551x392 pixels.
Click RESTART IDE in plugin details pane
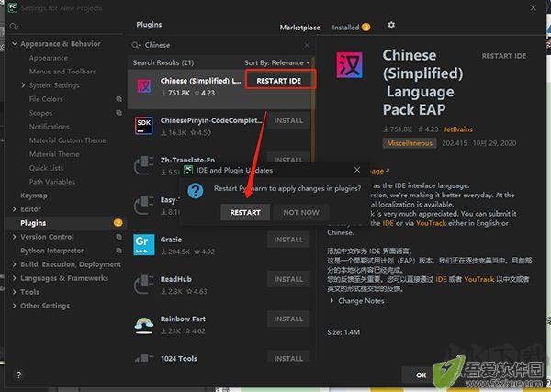coord(504,56)
